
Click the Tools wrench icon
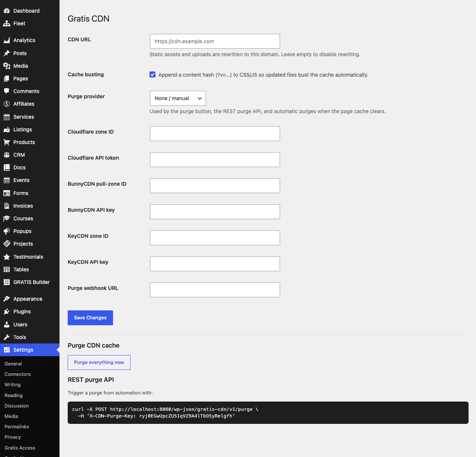tap(7, 337)
